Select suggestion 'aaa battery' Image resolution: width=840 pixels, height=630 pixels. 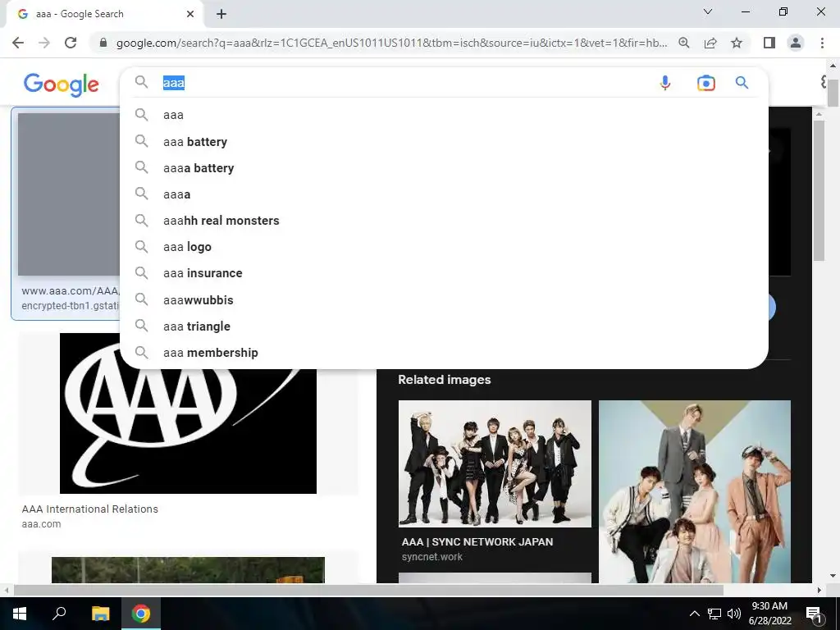click(444, 141)
